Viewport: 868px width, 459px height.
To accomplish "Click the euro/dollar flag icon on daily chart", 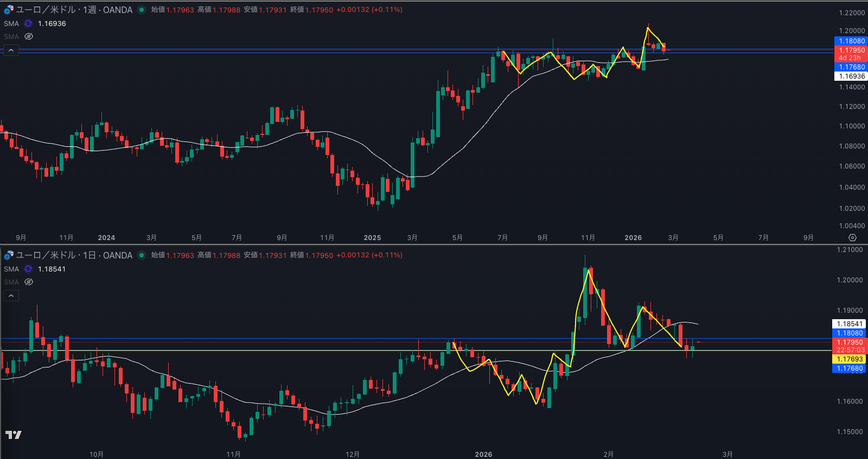I will 9,255.
